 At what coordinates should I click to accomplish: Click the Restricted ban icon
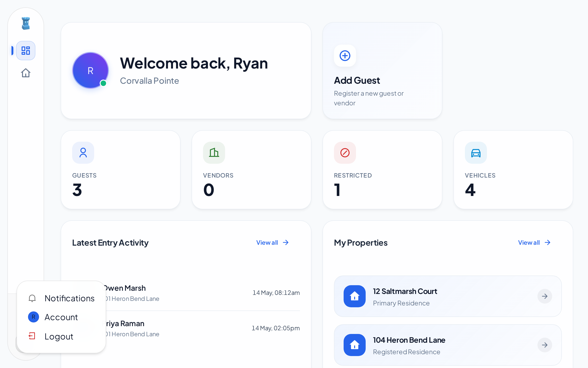tap(345, 152)
